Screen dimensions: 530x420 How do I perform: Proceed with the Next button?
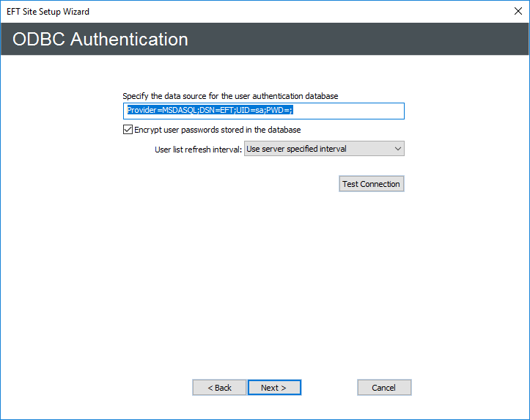pyautogui.click(x=273, y=388)
